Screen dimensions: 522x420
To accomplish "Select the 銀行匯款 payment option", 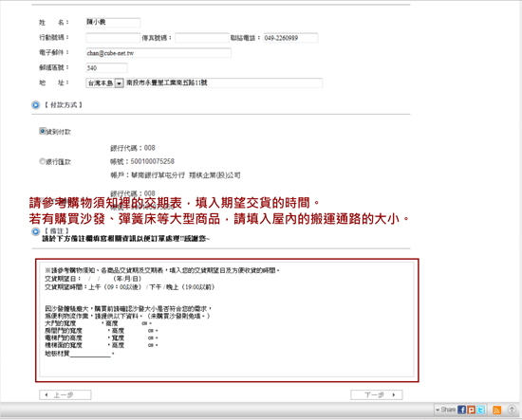I will tap(43, 161).
